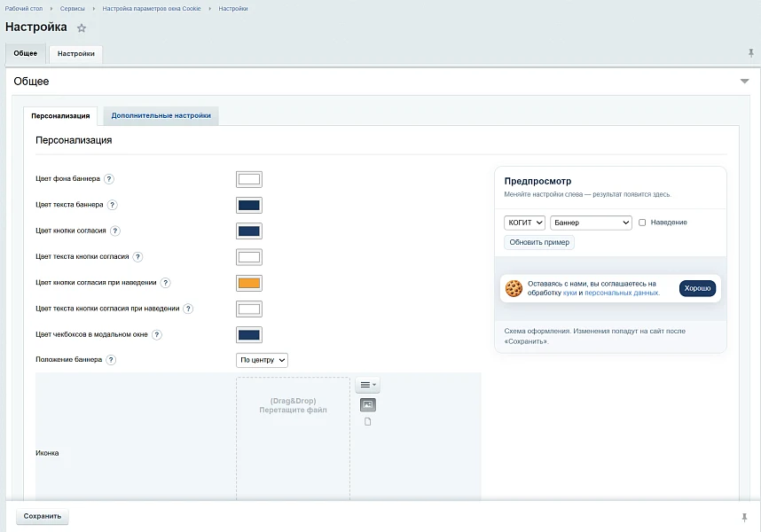Open the hamburger menu dropdown next to the drop zone

tap(368, 385)
